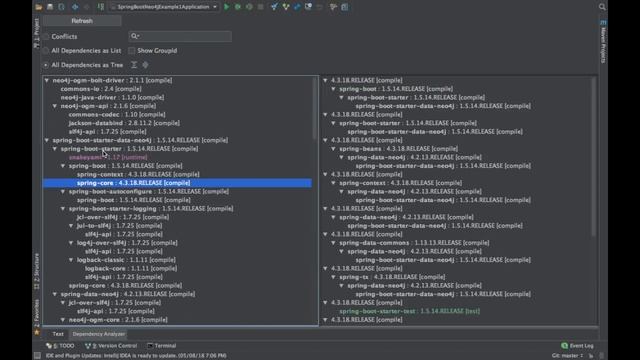Click Git: master branch widget
Screen dimensions: 640x360
567,356
